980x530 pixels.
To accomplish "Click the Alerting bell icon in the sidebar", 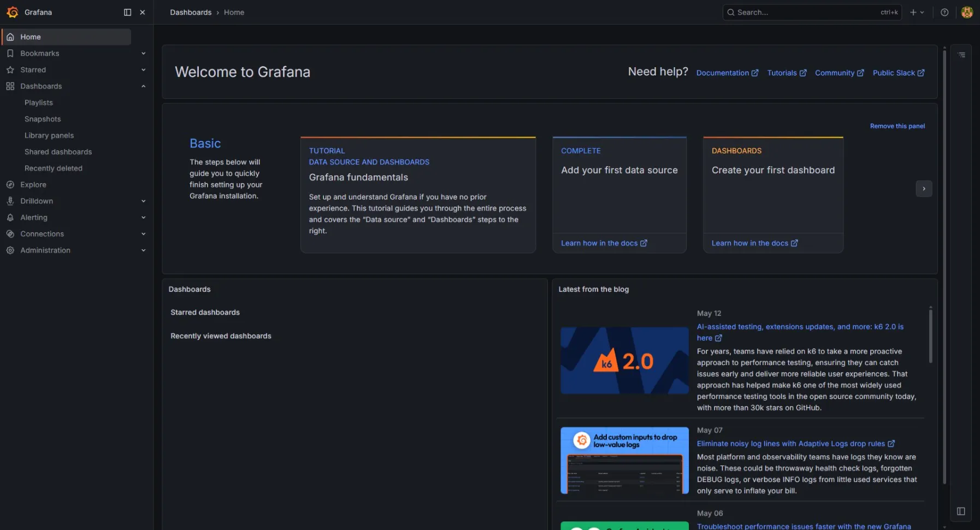I will (10, 217).
